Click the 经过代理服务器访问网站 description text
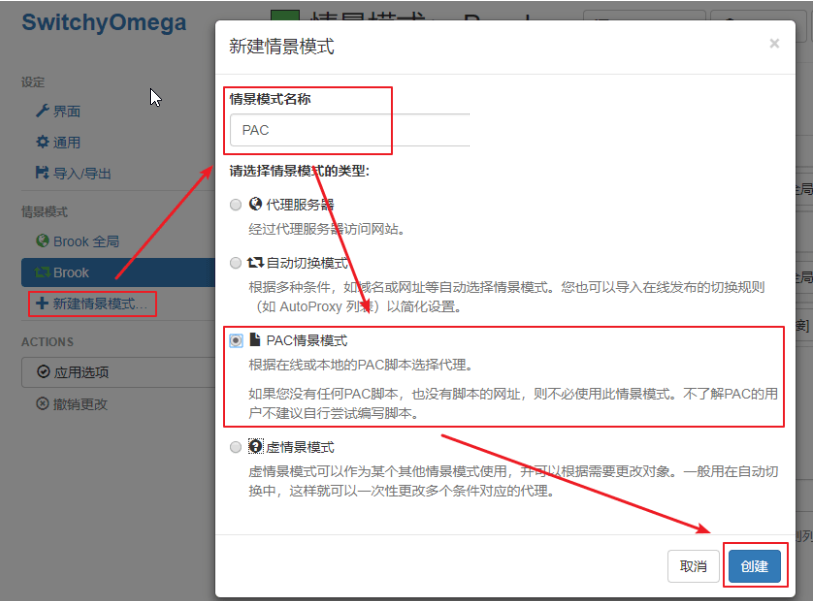 coord(326,229)
